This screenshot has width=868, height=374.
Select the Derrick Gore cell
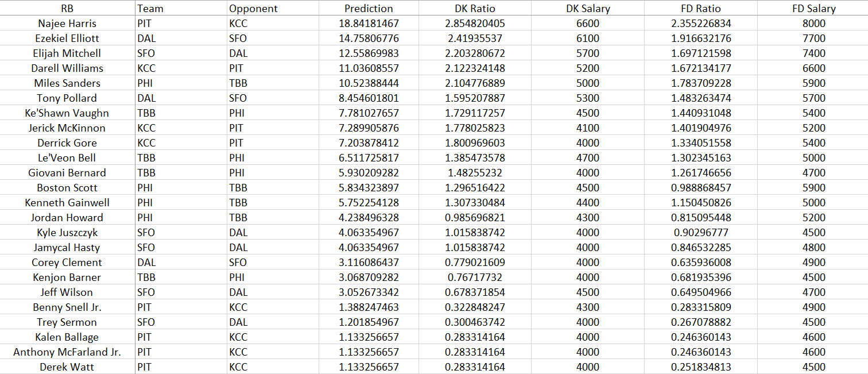coord(67,143)
